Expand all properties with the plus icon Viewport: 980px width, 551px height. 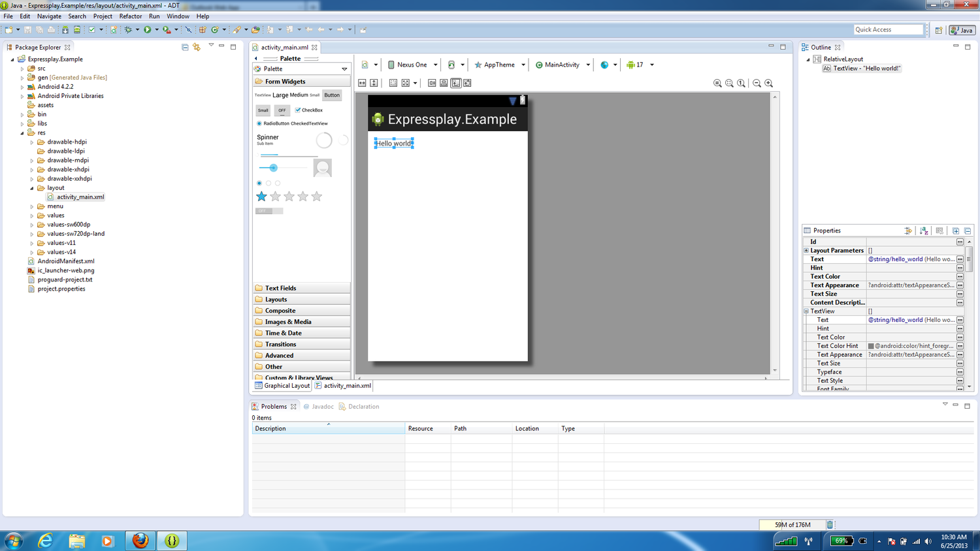pos(956,230)
